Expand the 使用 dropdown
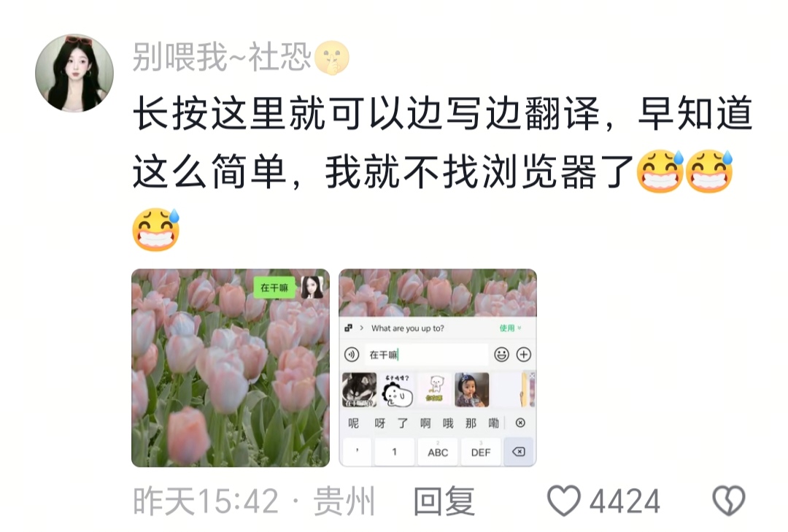Image resolution: width=788 pixels, height=532 pixels. click(x=510, y=328)
